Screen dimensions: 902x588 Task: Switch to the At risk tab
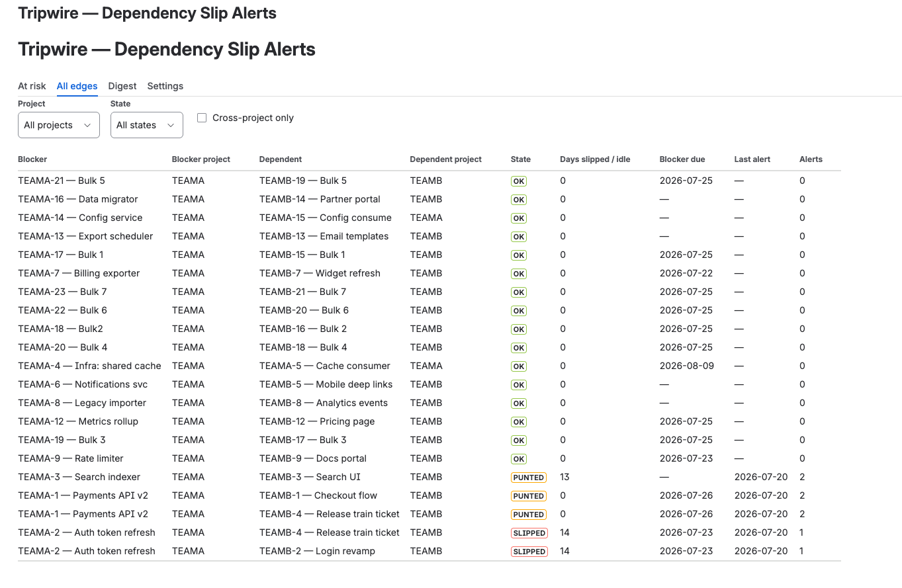[x=32, y=86]
